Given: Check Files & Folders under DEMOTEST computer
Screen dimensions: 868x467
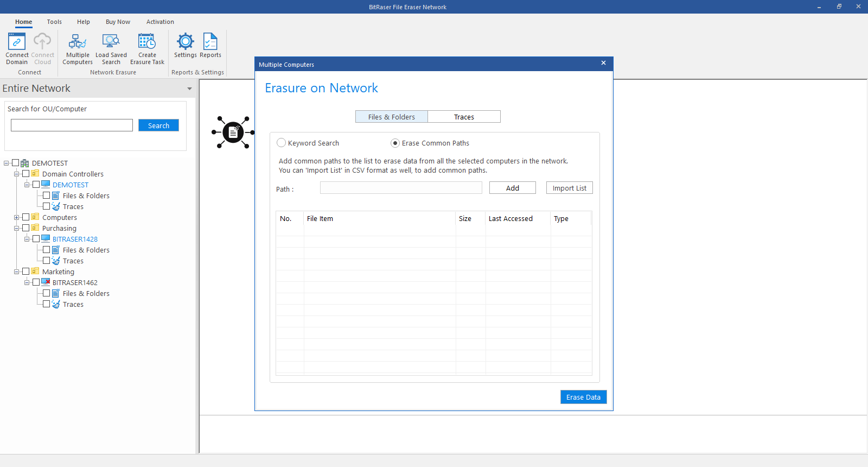Looking at the screenshot, I should pos(46,195).
